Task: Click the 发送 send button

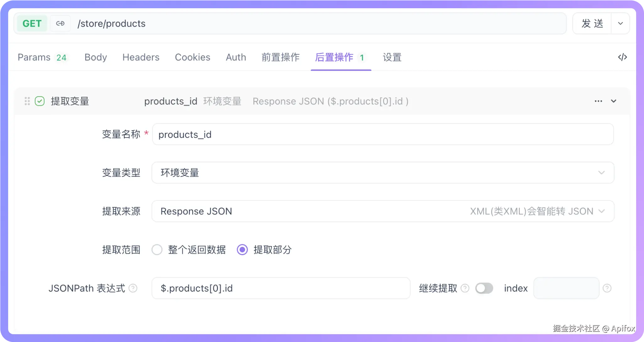Action: click(592, 24)
